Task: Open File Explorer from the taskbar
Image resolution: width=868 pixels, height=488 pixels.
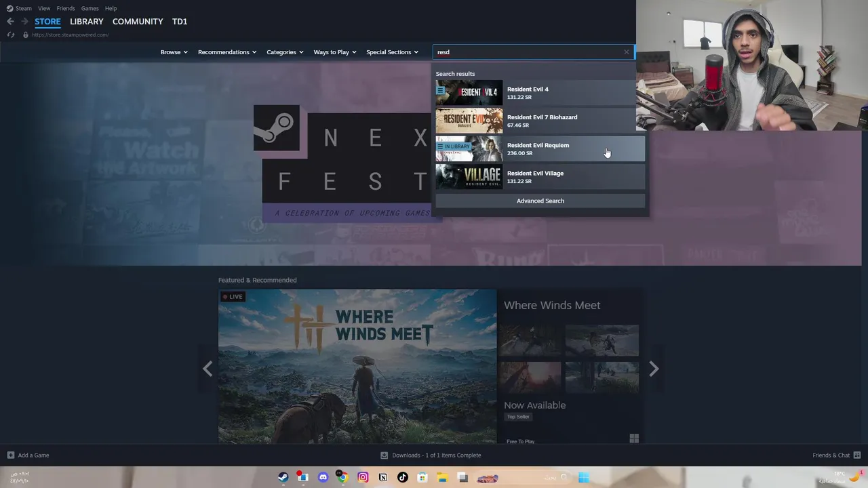Action: click(x=442, y=477)
